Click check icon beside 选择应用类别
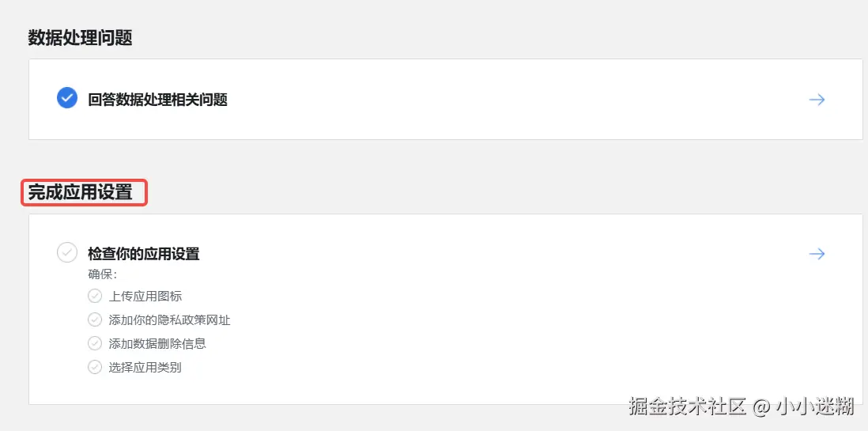Screen dimensions: 868x431 click(x=95, y=367)
